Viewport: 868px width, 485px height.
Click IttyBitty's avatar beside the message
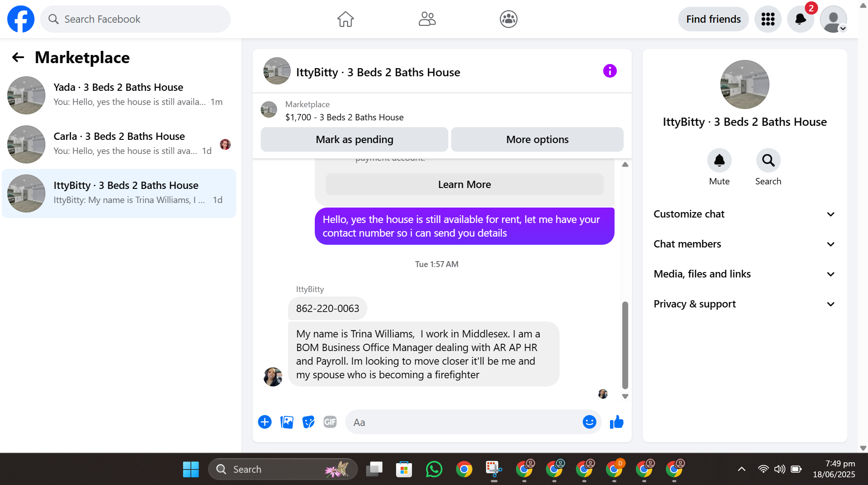(273, 377)
